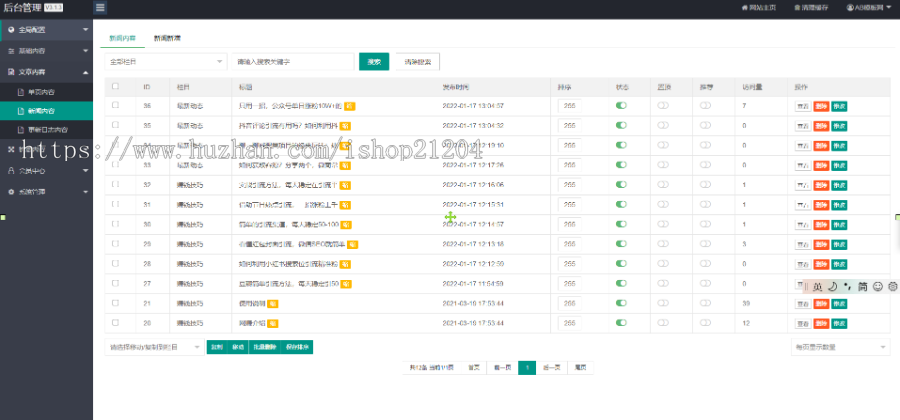Click 清理缓存 in the top bar
Screen dimensions: 900x420
pos(811,7)
